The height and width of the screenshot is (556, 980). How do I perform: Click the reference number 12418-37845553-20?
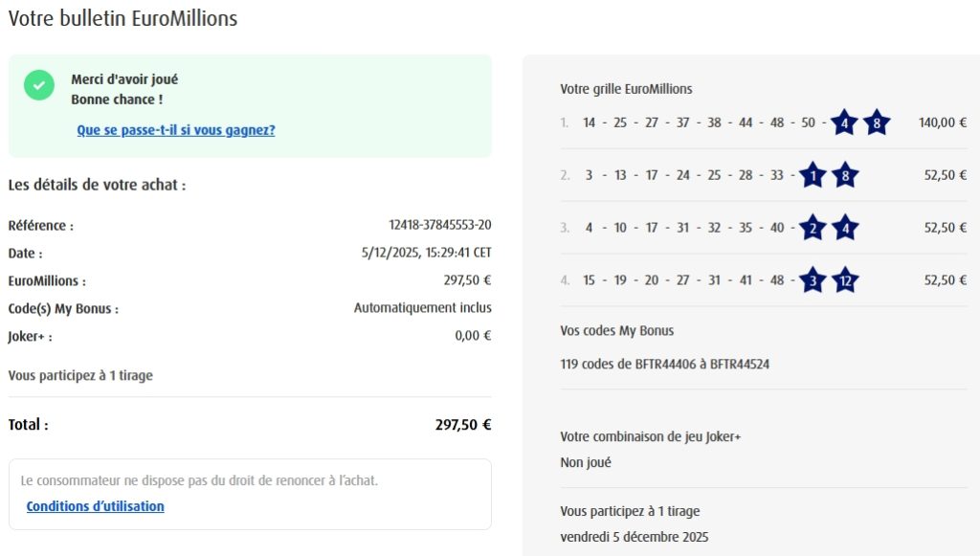pyautogui.click(x=440, y=226)
